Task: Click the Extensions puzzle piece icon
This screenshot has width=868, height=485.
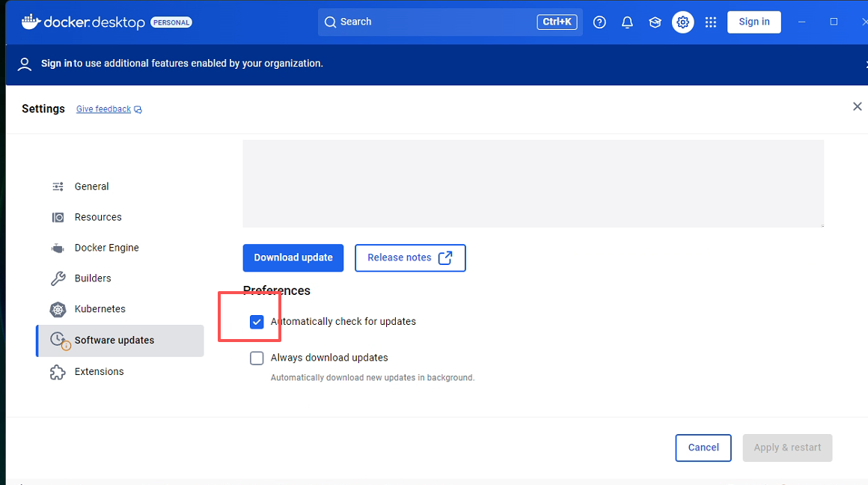Action: click(58, 372)
